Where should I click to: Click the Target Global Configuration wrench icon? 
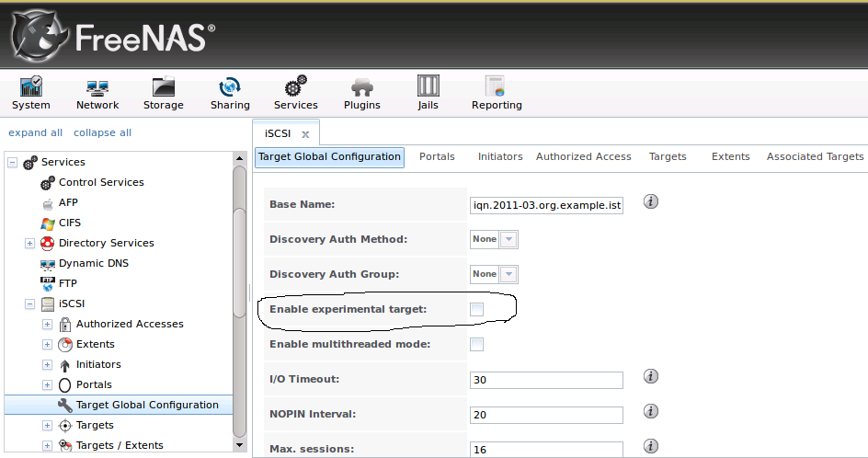(64, 405)
